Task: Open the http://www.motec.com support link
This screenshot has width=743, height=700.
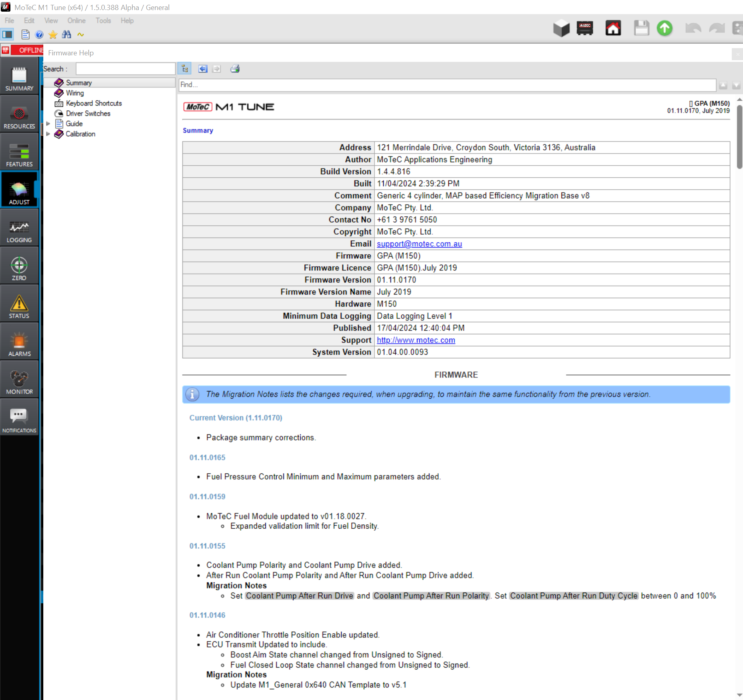Action: [x=416, y=340]
